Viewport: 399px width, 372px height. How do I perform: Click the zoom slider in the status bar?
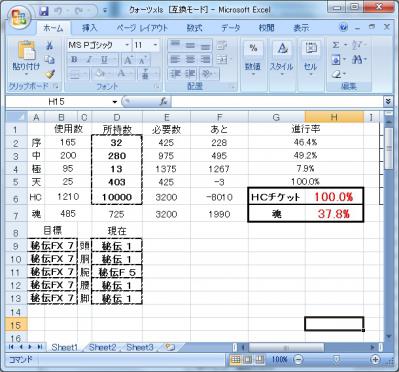click(336, 359)
